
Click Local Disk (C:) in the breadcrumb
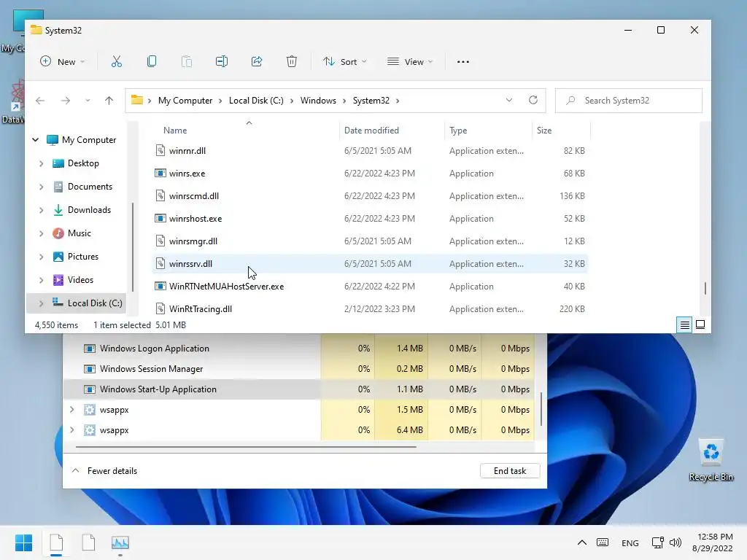pyautogui.click(x=256, y=101)
